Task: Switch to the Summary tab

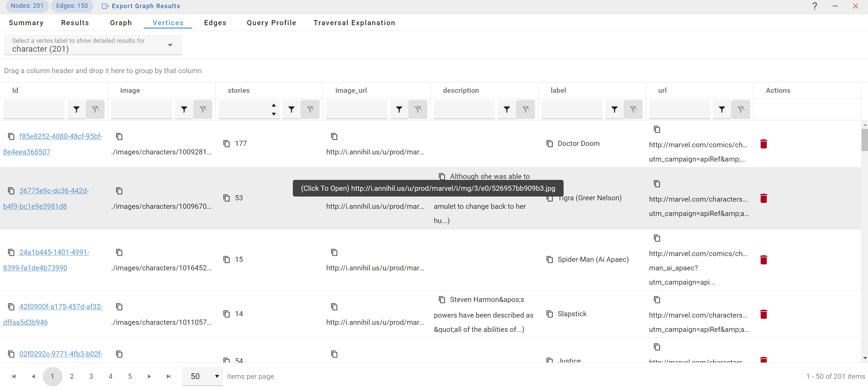Action: click(26, 23)
